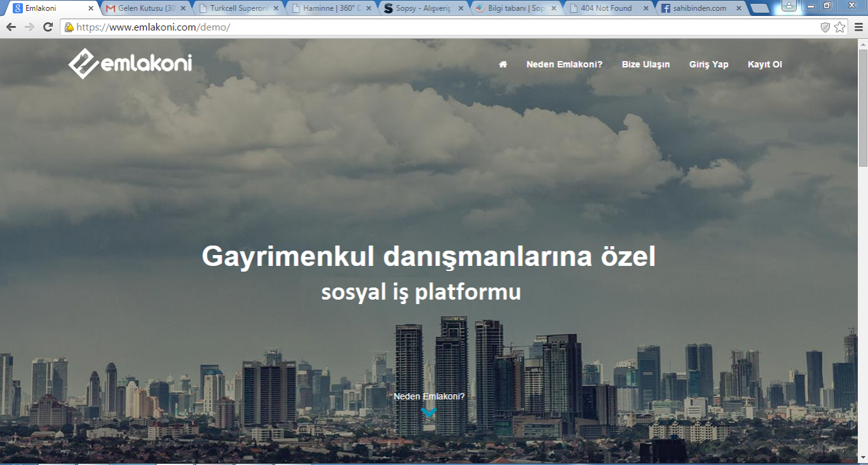Screen dimensions: 868x465
Task: Click the Emlakoni logo
Action: click(x=130, y=64)
